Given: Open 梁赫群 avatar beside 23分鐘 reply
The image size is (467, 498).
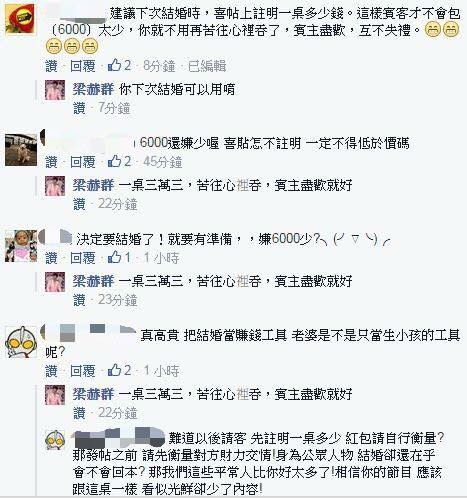Looking at the screenshot, I should [x=55, y=282].
